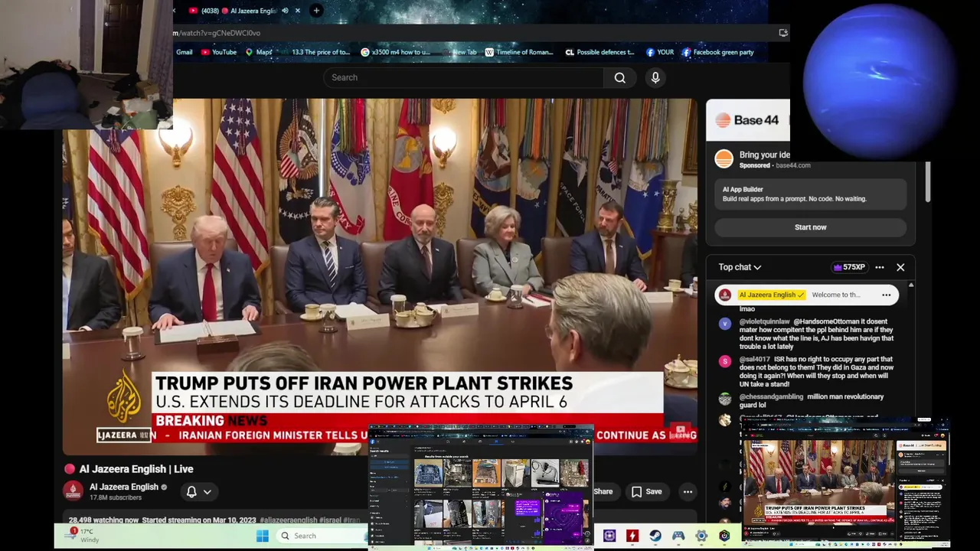Click the image search results window thumbnail
This screenshot has height=551, width=980.
481,487
